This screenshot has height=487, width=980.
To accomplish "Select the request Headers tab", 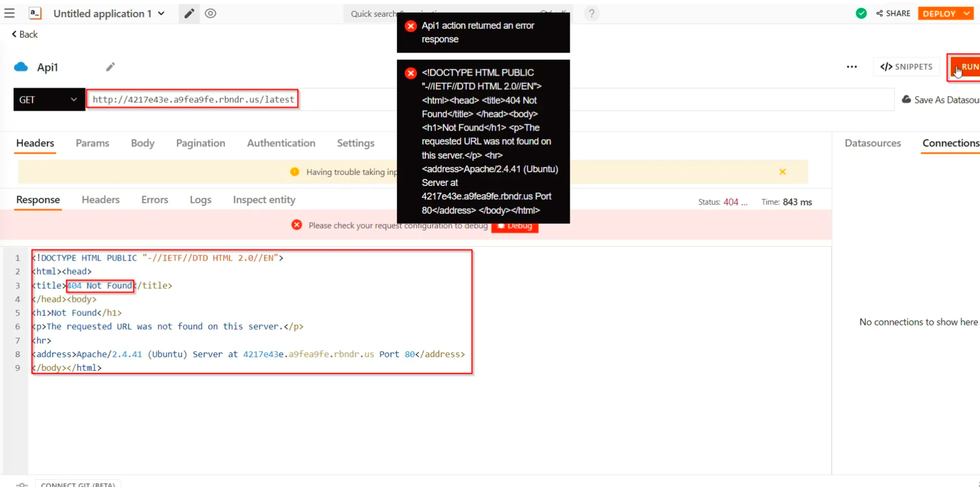I will click(x=35, y=143).
